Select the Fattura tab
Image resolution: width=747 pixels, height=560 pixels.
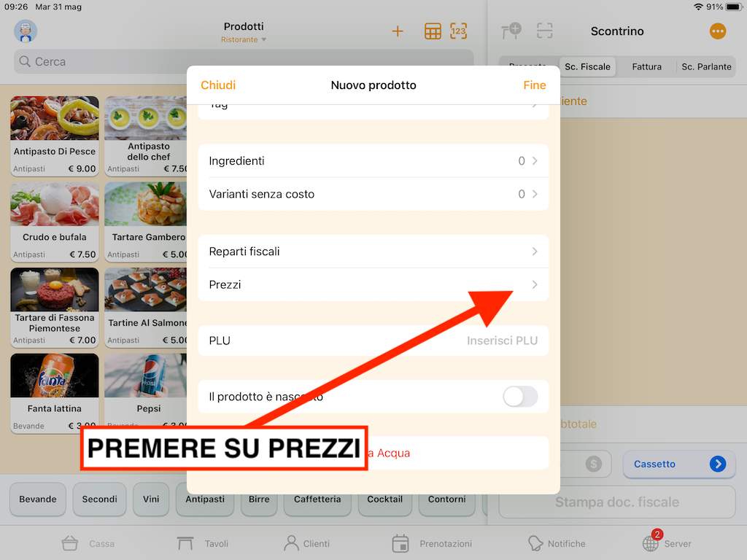pyautogui.click(x=646, y=66)
